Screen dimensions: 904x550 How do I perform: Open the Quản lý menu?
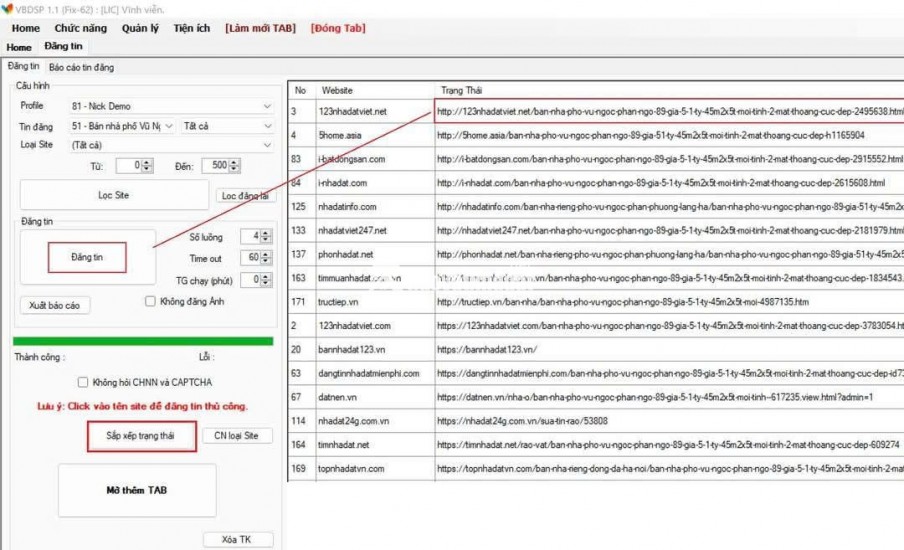[140, 28]
